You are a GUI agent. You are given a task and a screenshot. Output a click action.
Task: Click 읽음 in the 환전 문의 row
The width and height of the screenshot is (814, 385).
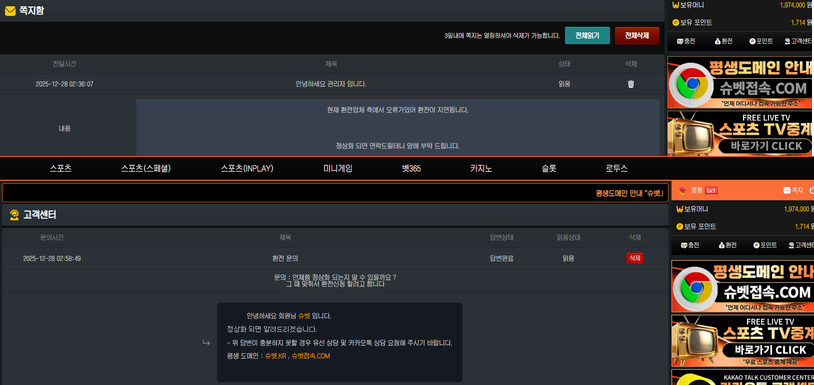pyautogui.click(x=568, y=258)
